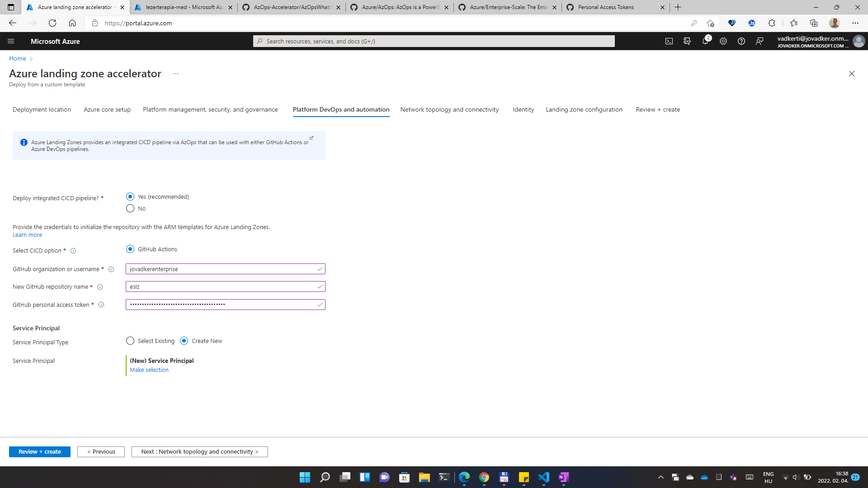Image resolution: width=868 pixels, height=488 pixels.
Task: Click the blue Review + create button
Action: click(x=40, y=452)
